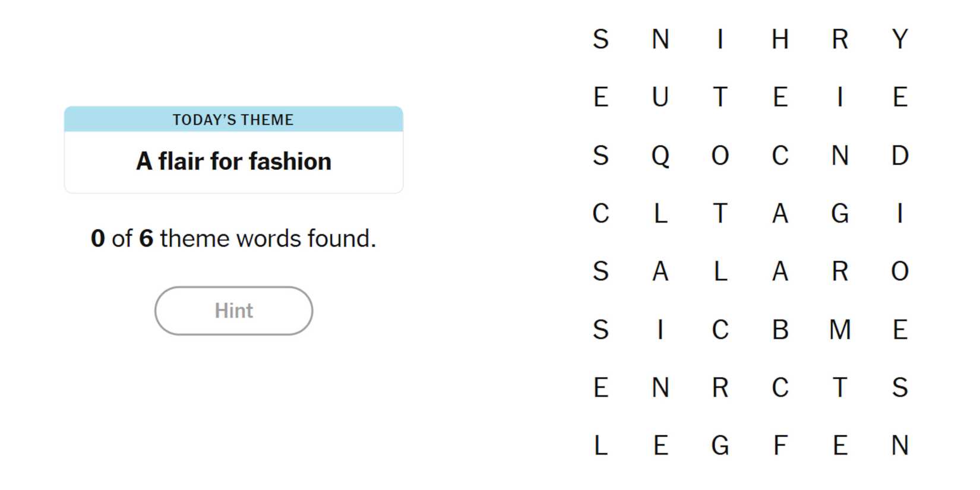Select the O adjacent to the R
The image size is (980, 490).
tap(900, 271)
